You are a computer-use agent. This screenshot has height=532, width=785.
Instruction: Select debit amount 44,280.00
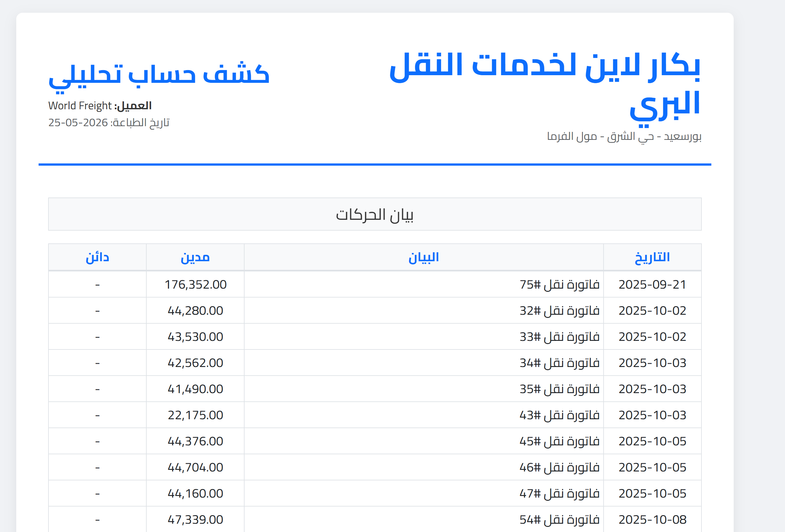click(195, 311)
